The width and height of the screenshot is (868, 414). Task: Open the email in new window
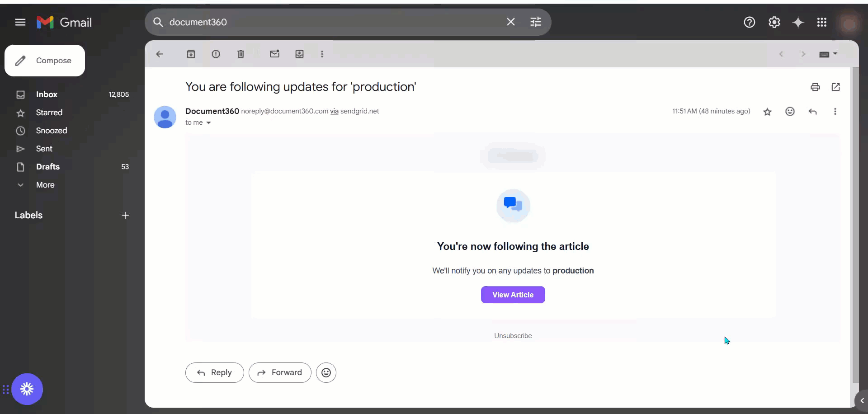[x=836, y=87]
